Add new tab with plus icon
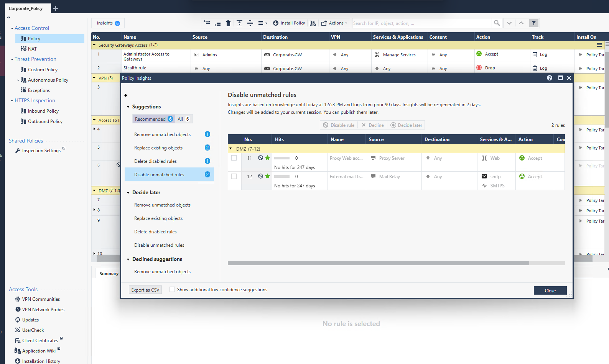 56,8
